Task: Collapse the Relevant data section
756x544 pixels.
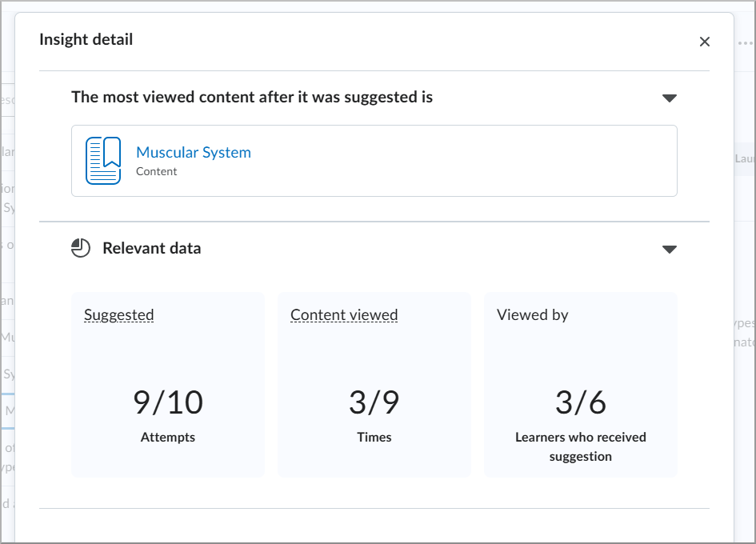Action: pos(670,249)
